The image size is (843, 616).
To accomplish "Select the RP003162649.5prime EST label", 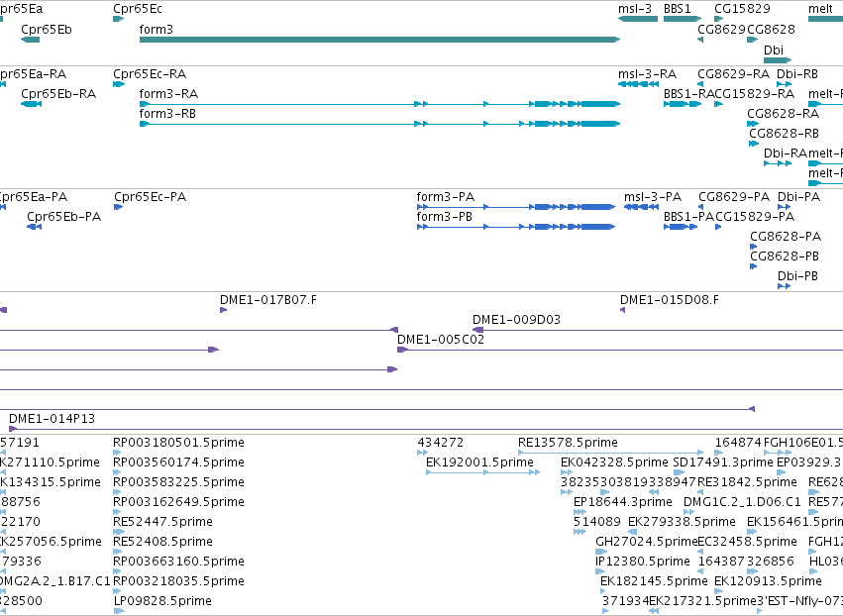I will point(178,502).
